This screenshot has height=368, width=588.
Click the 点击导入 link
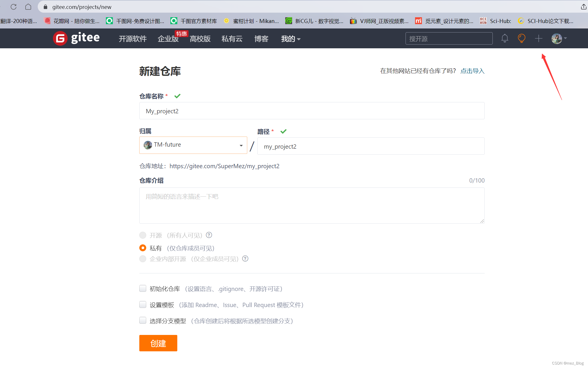click(x=472, y=71)
